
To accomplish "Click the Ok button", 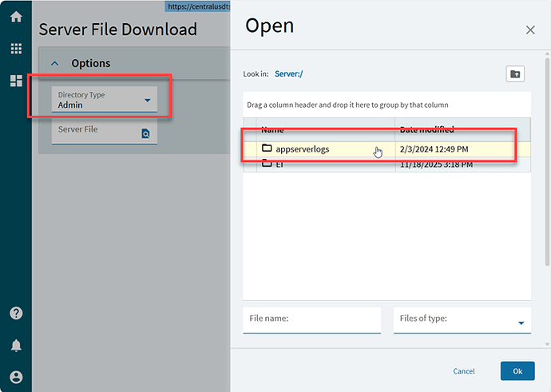I will tap(517, 371).
